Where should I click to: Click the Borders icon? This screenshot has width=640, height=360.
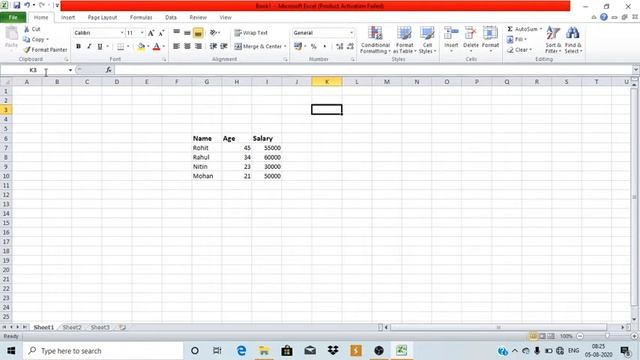point(120,47)
